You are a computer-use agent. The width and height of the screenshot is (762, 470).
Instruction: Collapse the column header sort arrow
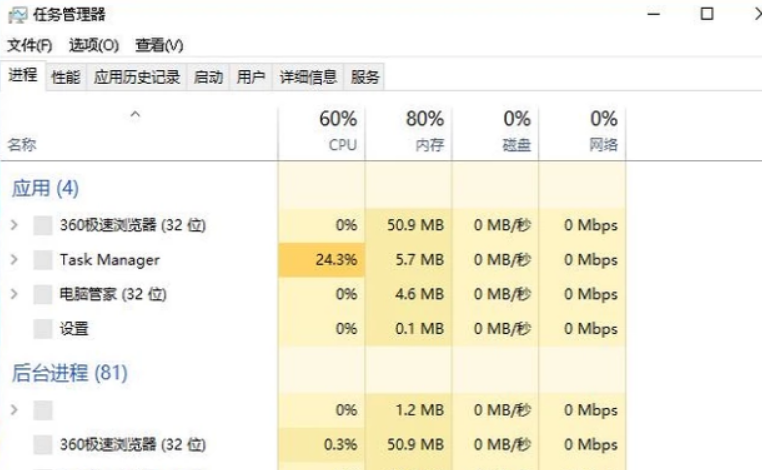click(x=136, y=116)
